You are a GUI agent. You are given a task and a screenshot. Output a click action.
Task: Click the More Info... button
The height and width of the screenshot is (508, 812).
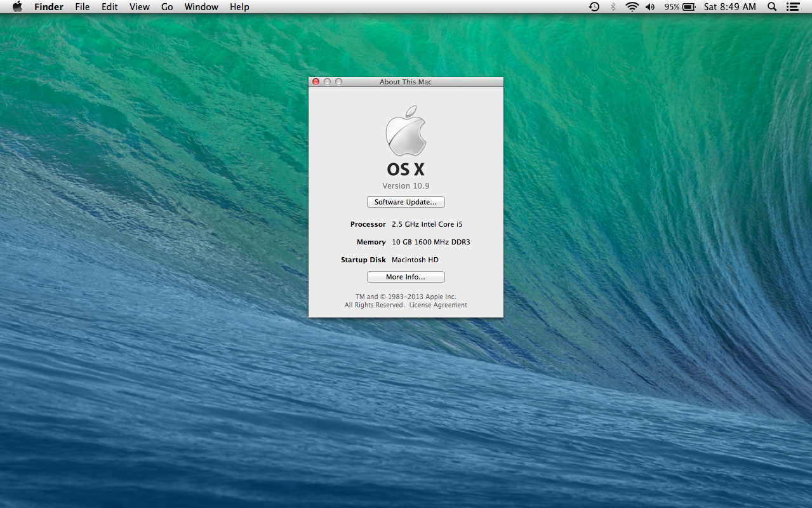[406, 277]
